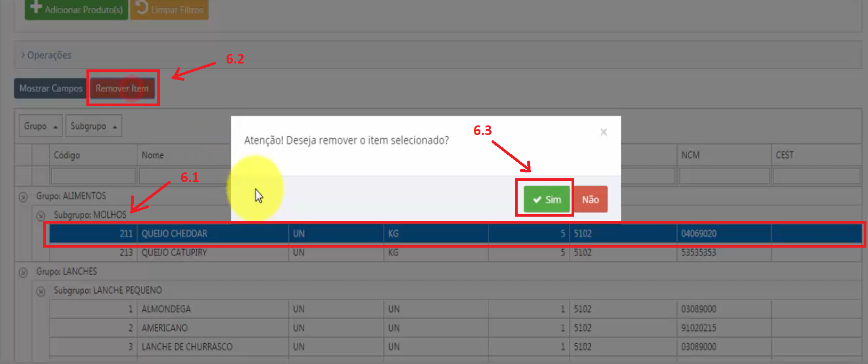
Task: Cancel removal with the Não button
Action: [x=590, y=199]
